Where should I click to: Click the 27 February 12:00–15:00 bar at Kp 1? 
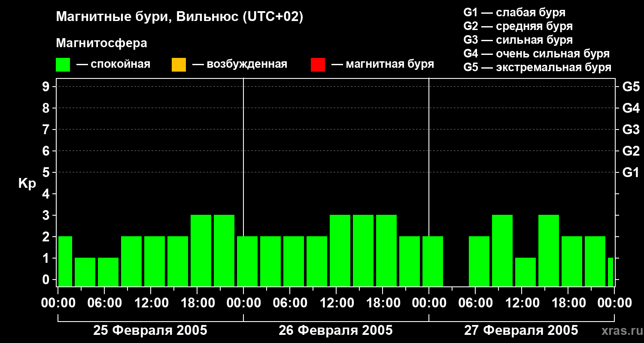[x=526, y=272]
